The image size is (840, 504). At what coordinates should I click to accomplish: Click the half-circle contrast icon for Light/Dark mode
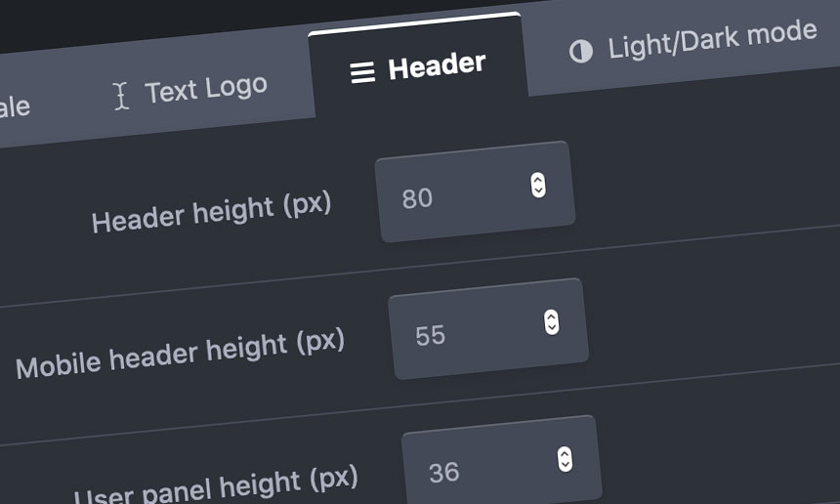point(580,51)
